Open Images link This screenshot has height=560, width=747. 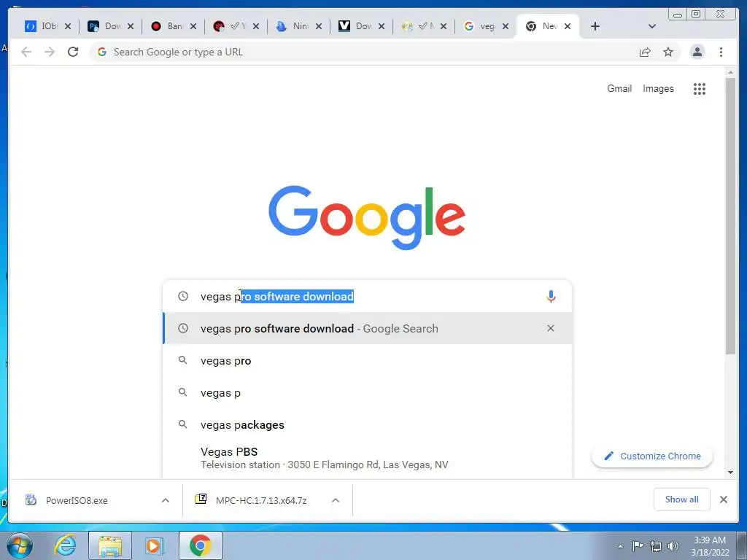click(658, 88)
